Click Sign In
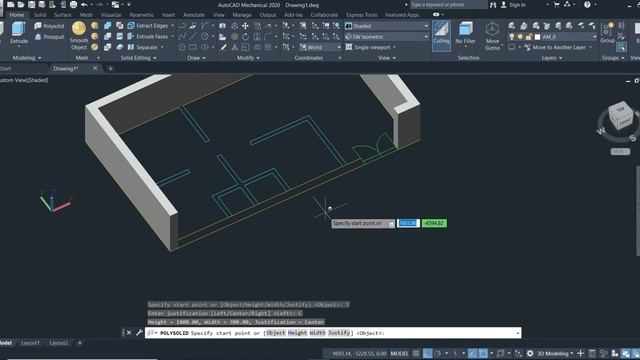This screenshot has height=360, width=640. pos(517,4)
